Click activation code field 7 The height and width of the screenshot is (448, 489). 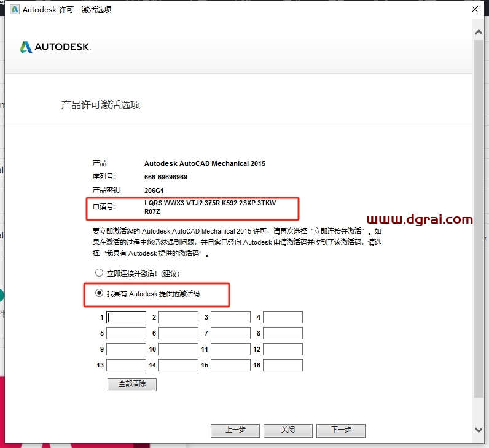point(231,333)
